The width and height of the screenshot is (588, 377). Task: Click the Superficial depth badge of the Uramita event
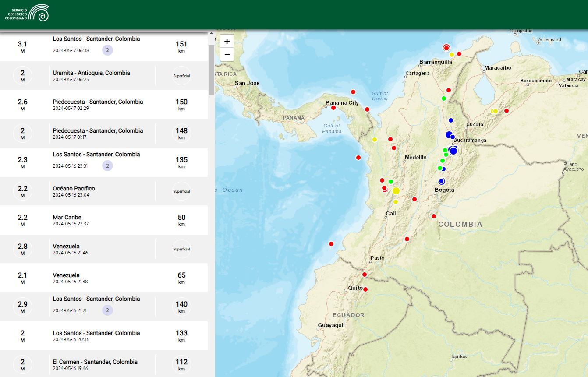[x=181, y=75]
